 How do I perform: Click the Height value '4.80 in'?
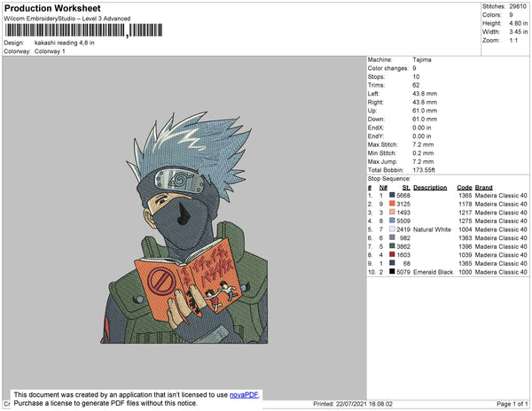tap(519, 23)
